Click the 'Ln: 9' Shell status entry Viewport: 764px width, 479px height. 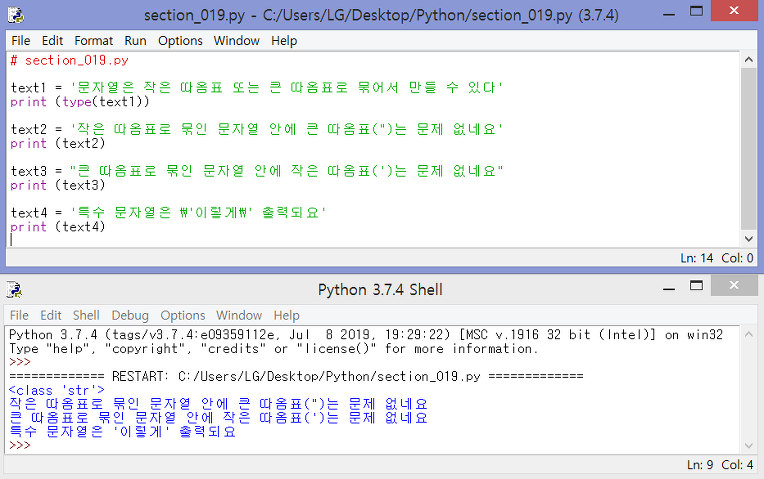[x=700, y=465]
